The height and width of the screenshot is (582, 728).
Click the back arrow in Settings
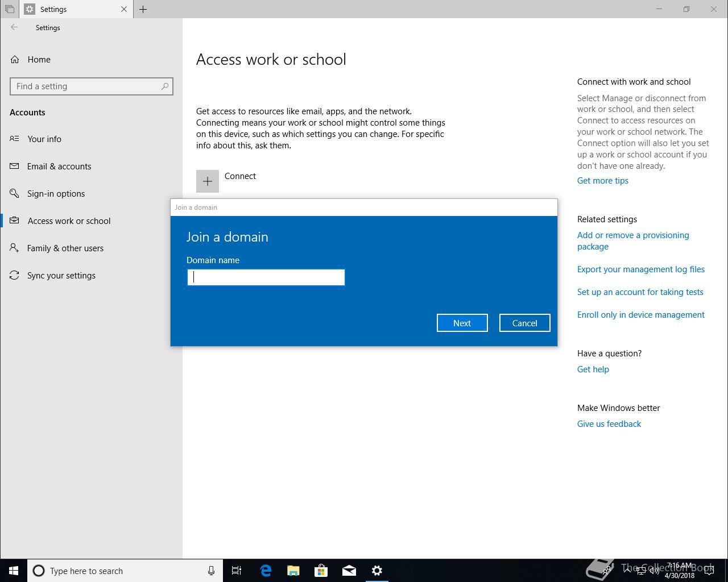[x=14, y=27]
